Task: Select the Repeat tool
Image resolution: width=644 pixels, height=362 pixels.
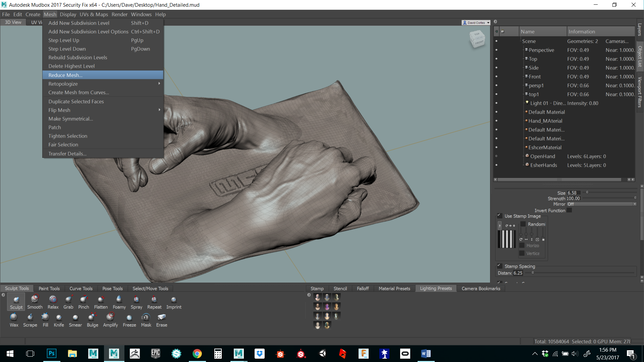Action: 154,302
